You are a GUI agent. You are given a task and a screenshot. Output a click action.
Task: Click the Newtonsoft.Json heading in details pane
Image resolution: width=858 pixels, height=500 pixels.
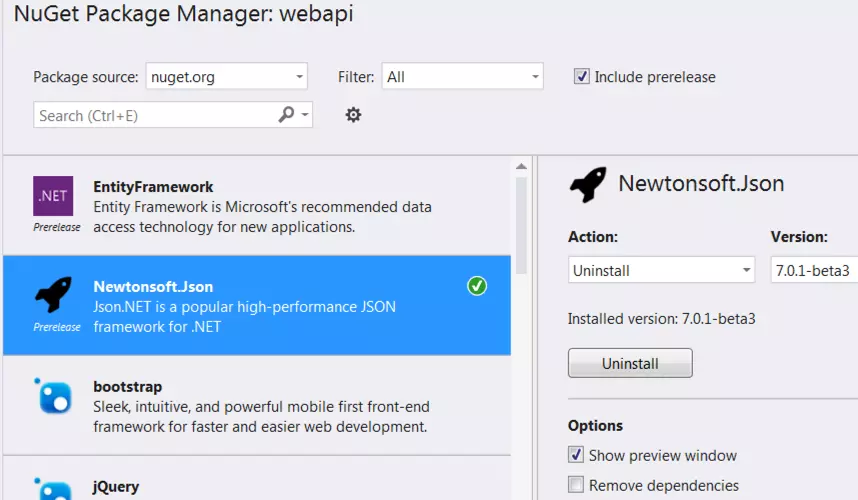[701, 184]
